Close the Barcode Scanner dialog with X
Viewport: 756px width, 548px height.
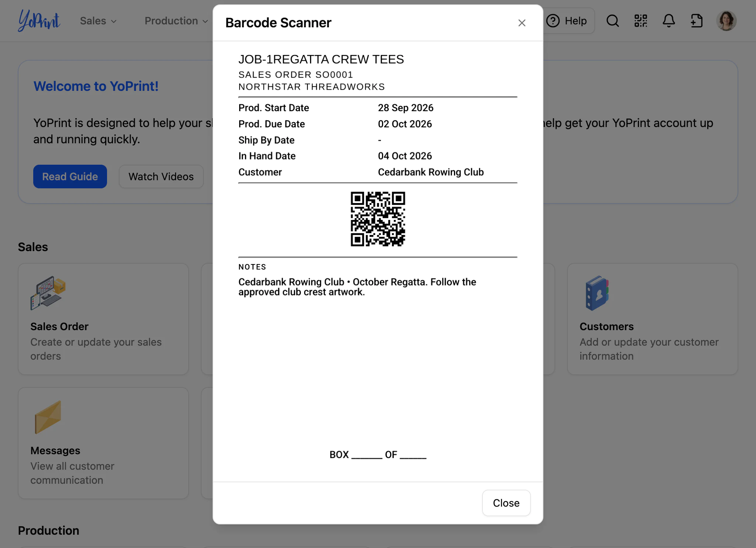tap(522, 23)
